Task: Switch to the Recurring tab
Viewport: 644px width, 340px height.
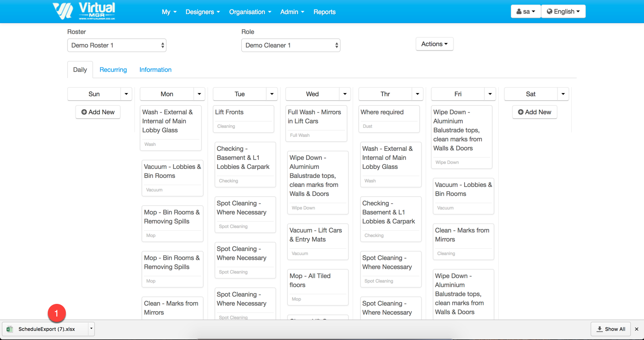Action: [x=113, y=70]
